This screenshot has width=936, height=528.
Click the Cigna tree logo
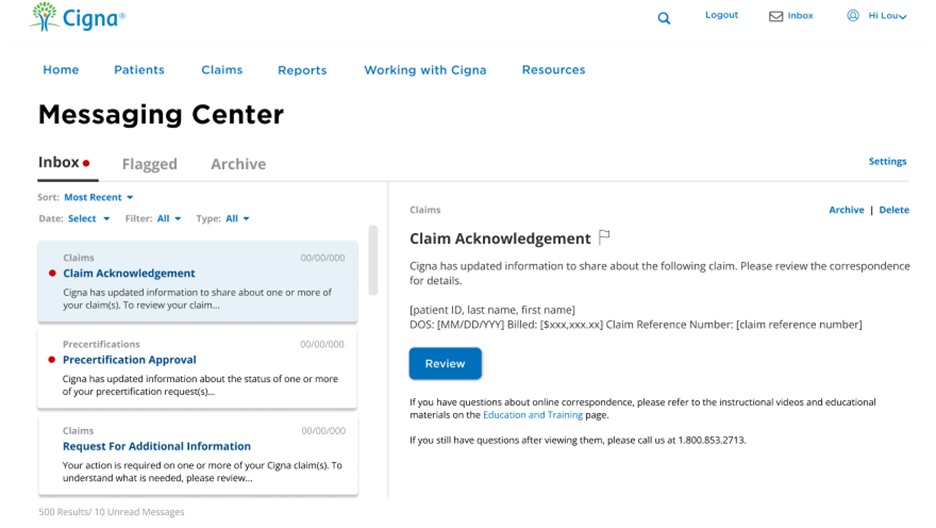tap(44, 17)
